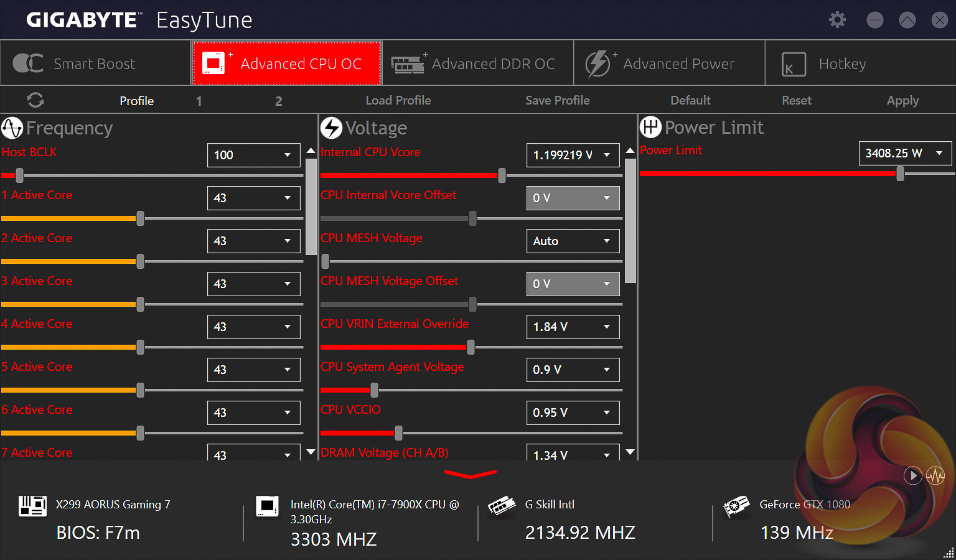Viewport: 956px width, 560px height.
Task: Click Save Profile
Action: (558, 100)
